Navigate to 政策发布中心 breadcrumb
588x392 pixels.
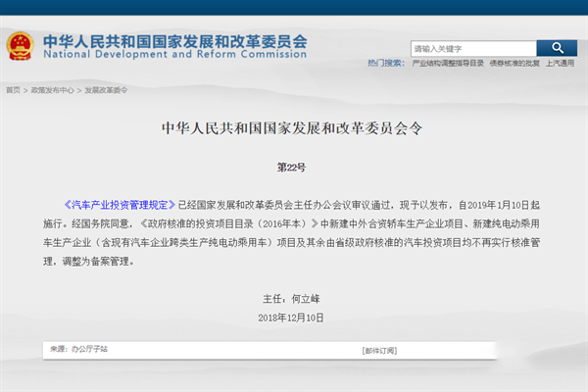[x=51, y=90]
